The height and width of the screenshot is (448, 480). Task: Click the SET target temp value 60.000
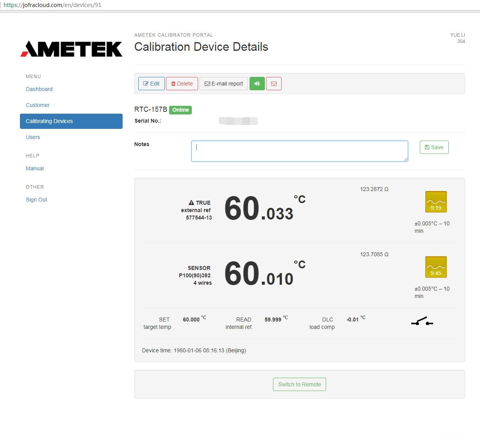(191, 319)
